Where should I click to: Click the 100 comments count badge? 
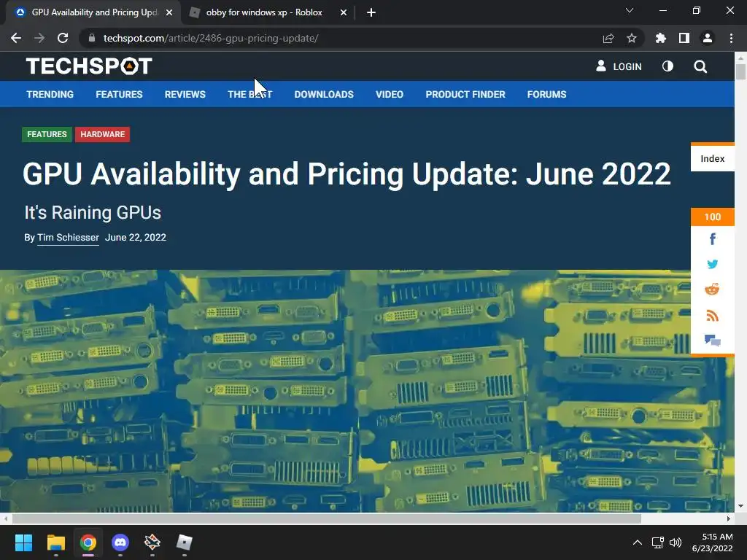click(712, 217)
